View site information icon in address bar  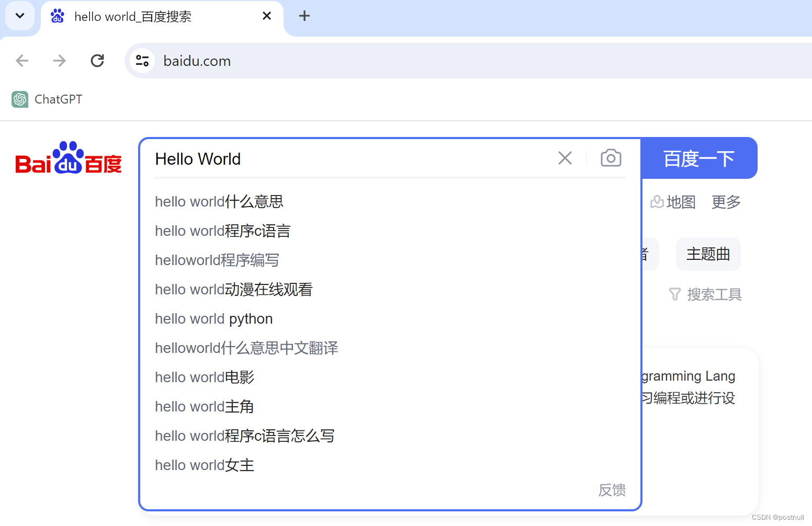point(142,61)
